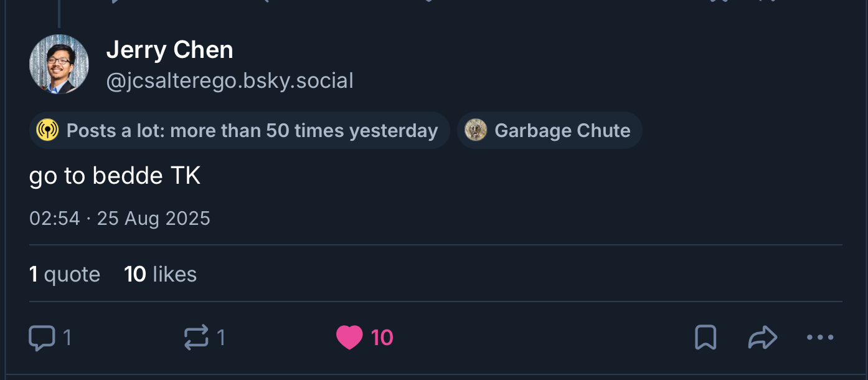Click the Garbage Chute labeler avatar icon
868x380 pixels.
tap(476, 131)
